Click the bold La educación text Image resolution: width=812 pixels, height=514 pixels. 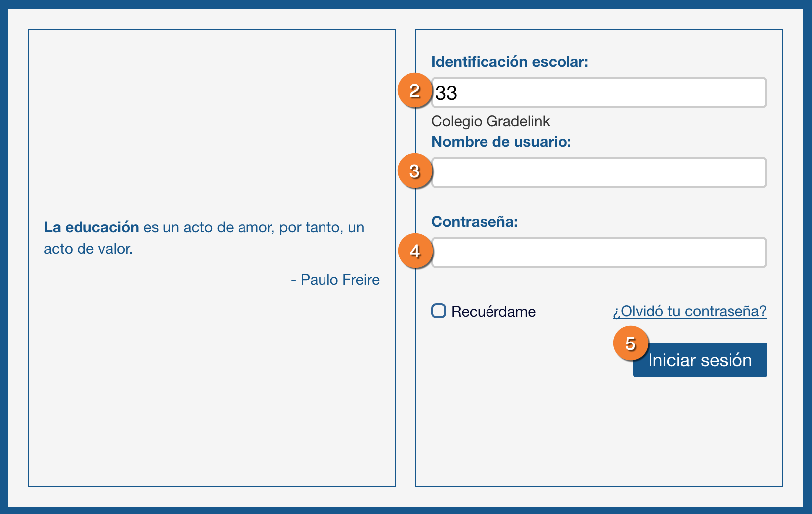click(91, 227)
